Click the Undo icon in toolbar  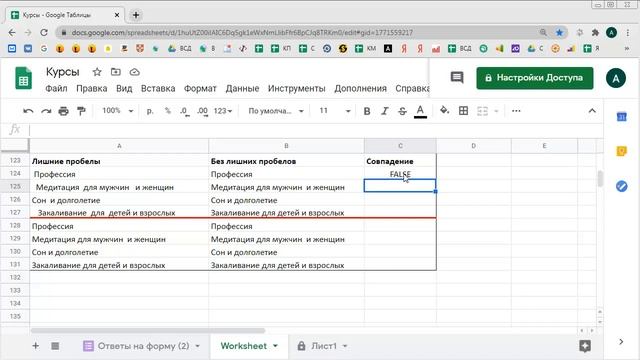tap(28, 111)
